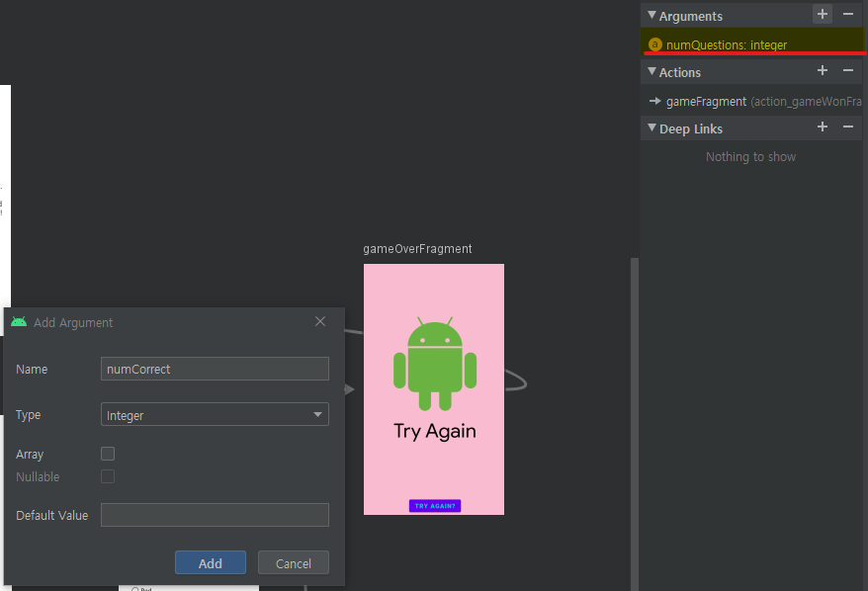Add a new argument with plus icon

(x=823, y=14)
